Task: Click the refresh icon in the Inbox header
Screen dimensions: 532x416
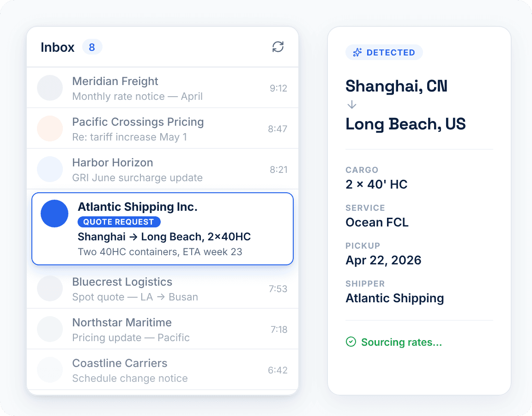Action: 278,47
